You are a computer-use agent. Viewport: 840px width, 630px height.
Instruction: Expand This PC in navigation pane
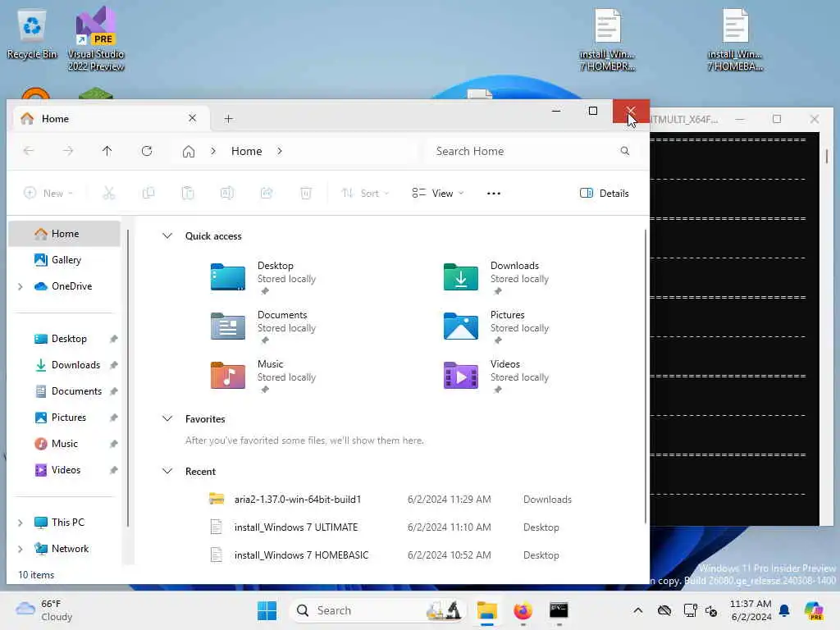click(21, 523)
